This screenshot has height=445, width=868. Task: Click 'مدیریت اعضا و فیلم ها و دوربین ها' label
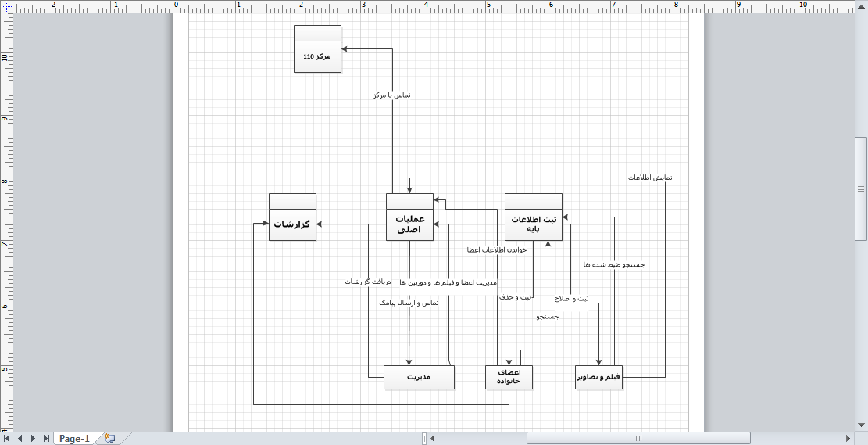(x=448, y=282)
